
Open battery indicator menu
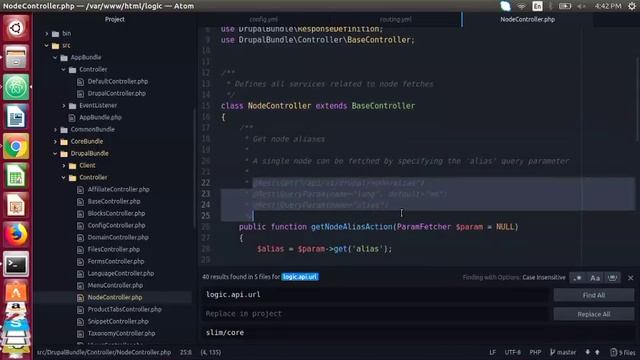[x=565, y=6]
